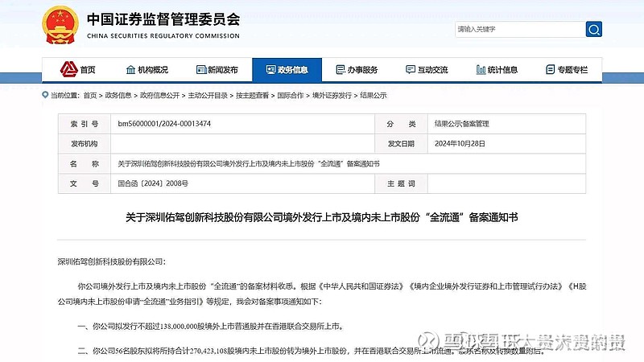Select the highlighted 政务信息 tab
Screen dimensions: 644x362
point(287,70)
